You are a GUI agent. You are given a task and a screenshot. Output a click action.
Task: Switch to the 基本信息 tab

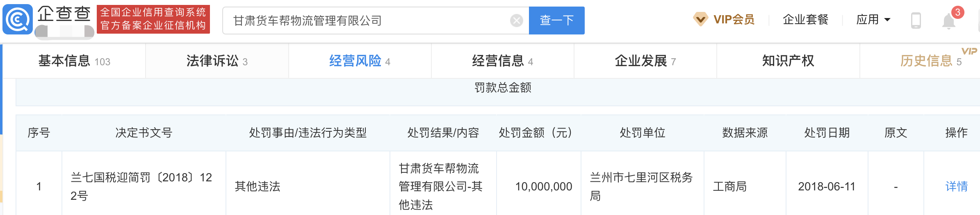pos(74,61)
